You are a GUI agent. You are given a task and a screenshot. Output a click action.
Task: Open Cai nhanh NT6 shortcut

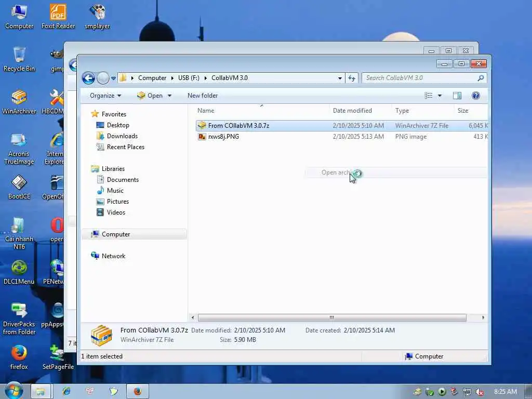pyautogui.click(x=19, y=233)
